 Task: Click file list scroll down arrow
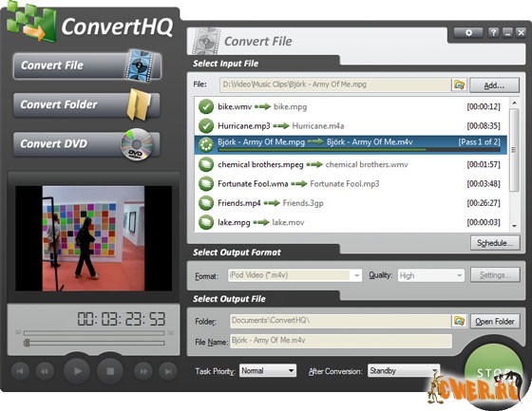[x=514, y=226]
